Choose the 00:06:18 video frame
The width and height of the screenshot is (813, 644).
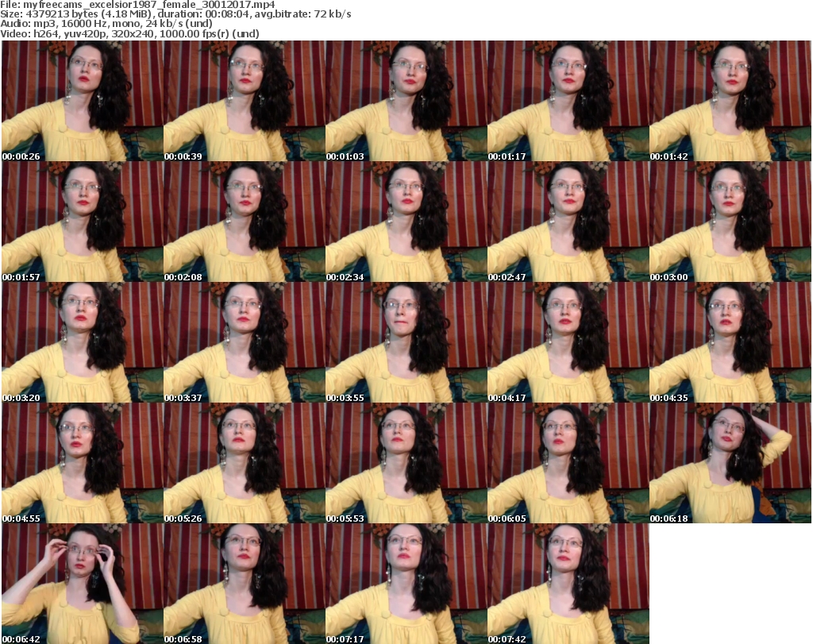(x=730, y=462)
